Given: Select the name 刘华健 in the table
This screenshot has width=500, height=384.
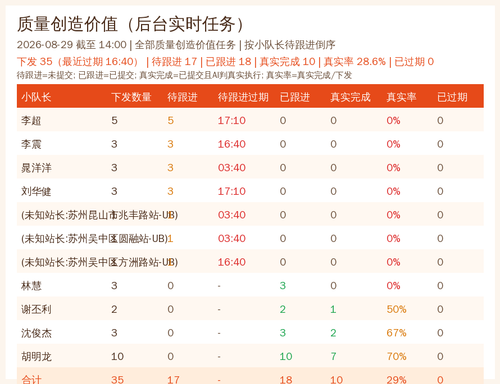Looking at the screenshot, I should click(36, 191).
